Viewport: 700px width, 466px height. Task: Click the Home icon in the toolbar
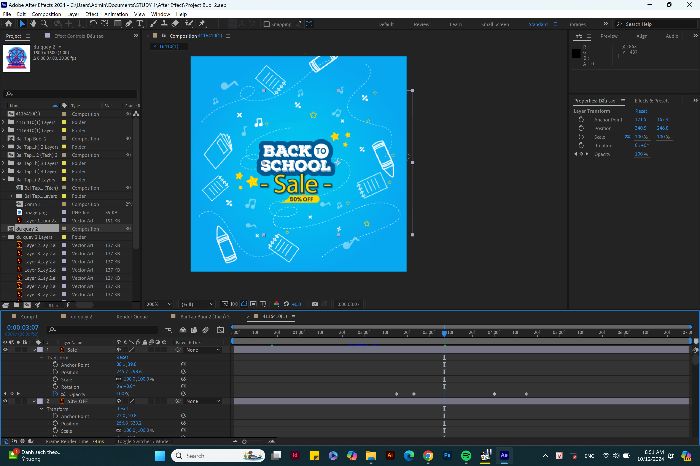coord(8,24)
